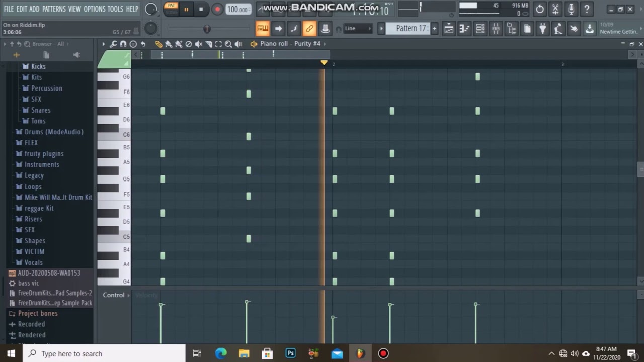Add new pattern with plus button
Screen dimensions: 644x362
(435, 29)
